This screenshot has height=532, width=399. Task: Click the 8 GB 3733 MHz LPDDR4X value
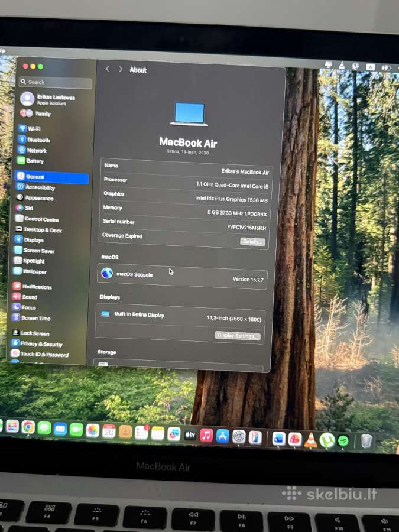click(x=237, y=213)
